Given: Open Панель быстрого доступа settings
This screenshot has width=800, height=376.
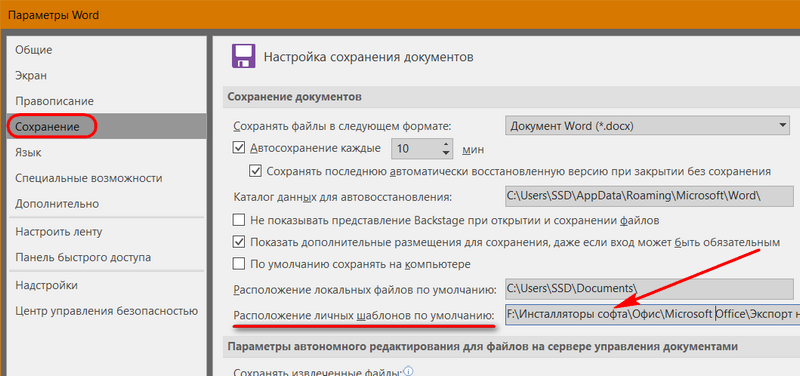Looking at the screenshot, I should [83, 257].
